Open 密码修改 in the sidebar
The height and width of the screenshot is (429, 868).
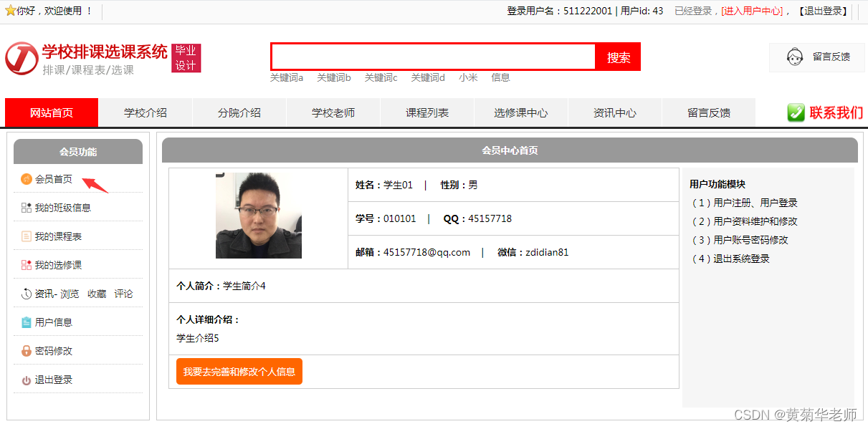click(x=54, y=351)
